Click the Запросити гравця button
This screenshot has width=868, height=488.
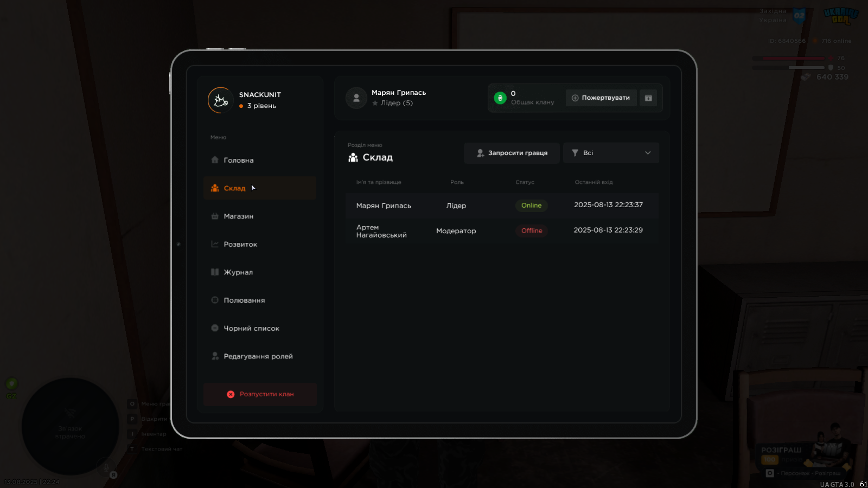point(512,153)
